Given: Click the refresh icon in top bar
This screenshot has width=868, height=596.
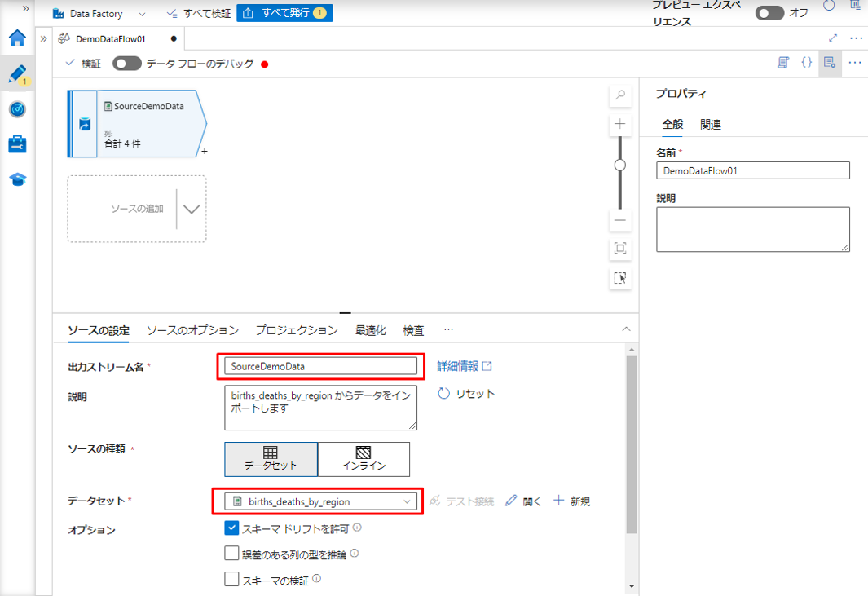Looking at the screenshot, I should coord(829,6).
